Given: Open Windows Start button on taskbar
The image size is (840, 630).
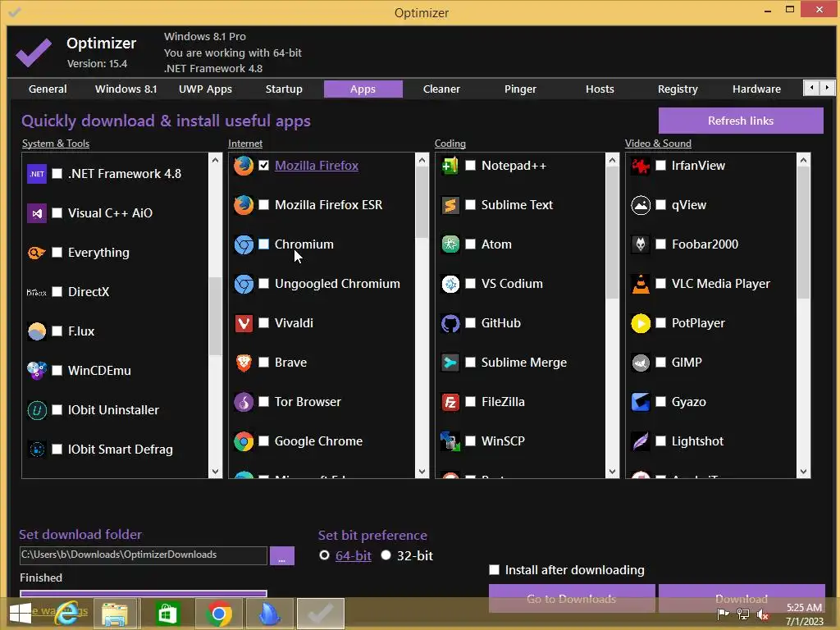Looking at the screenshot, I should 21,614.
